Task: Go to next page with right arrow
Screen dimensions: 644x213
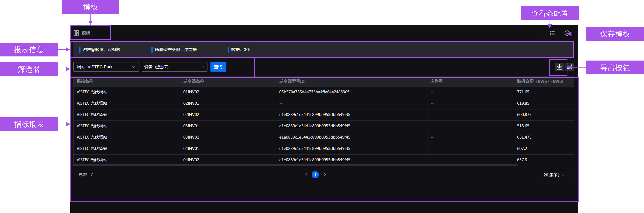Action: coord(325,175)
